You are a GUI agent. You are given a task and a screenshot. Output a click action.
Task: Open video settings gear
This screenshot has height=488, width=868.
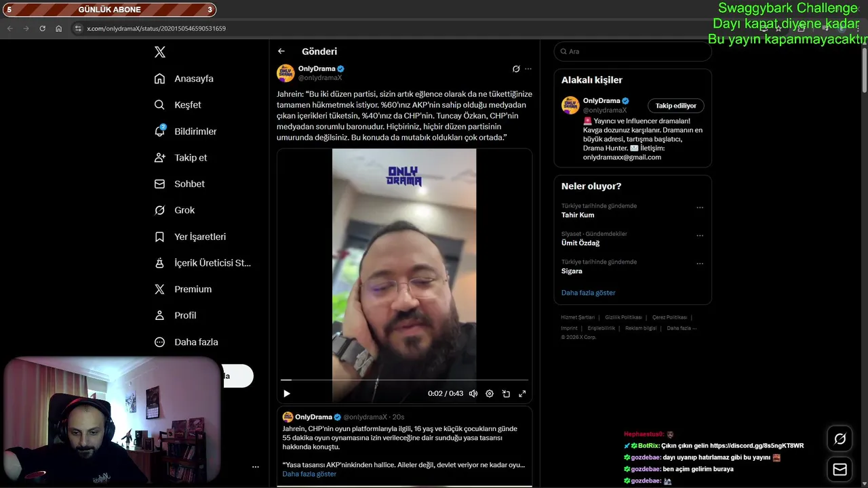tap(490, 394)
